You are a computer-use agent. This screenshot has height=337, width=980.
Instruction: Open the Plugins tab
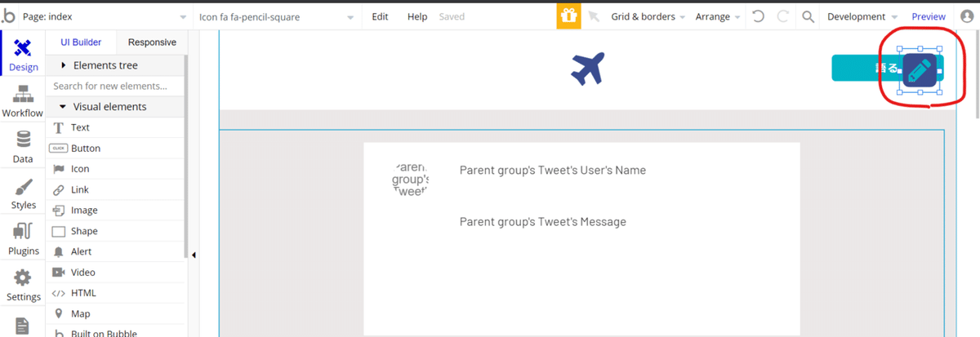[x=23, y=240]
